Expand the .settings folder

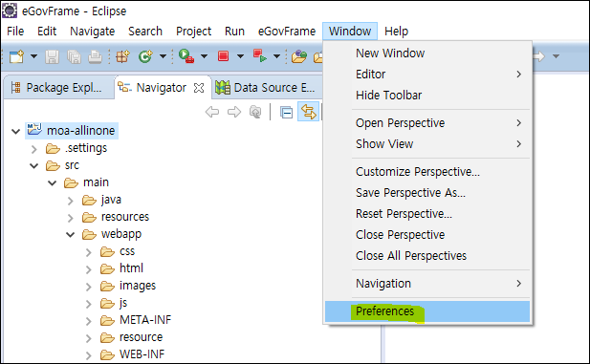[x=34, y=149]
